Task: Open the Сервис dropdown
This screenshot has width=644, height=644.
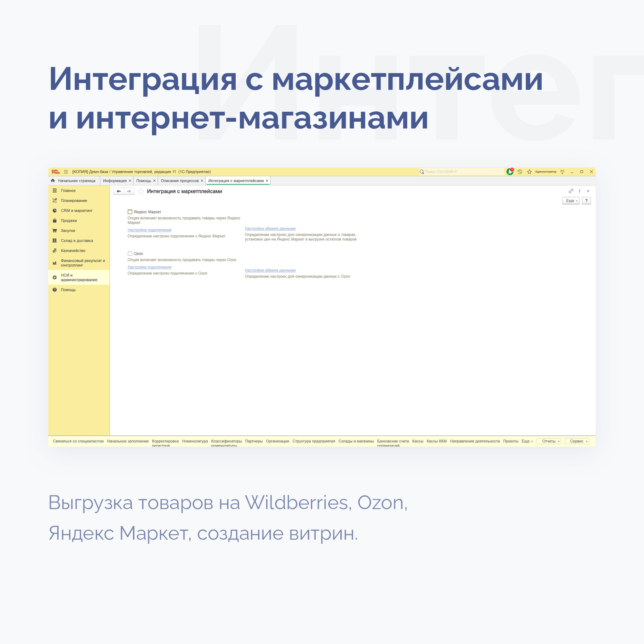Action: click(577, 441)
